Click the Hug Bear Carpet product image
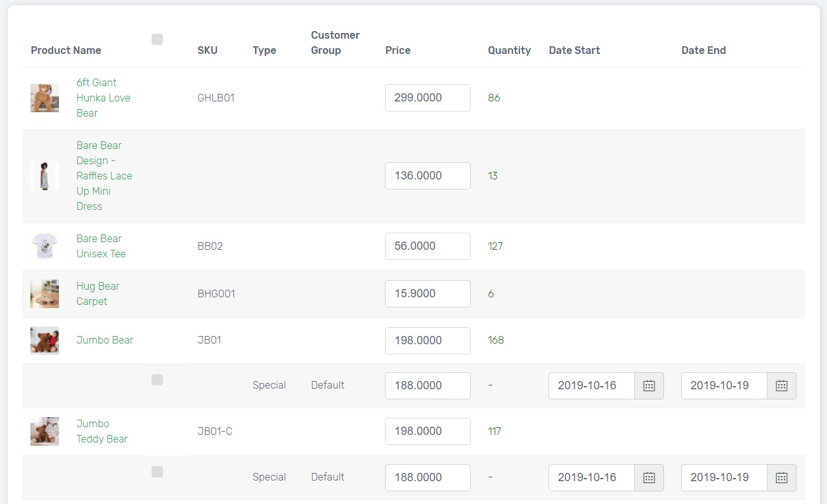This screenshot has height=504, width=827. pos(44,294)
